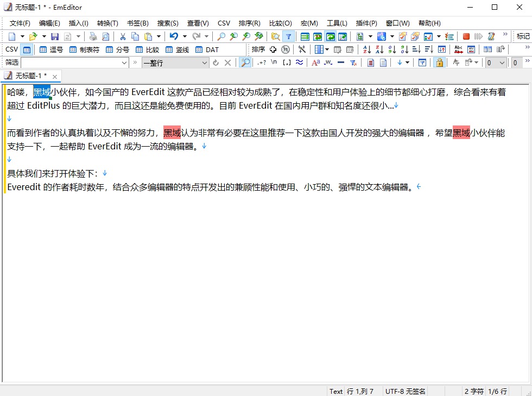Click the Text configuration in status bar
Viewport: 532px width, 396px height.
(x=336, y=391)
